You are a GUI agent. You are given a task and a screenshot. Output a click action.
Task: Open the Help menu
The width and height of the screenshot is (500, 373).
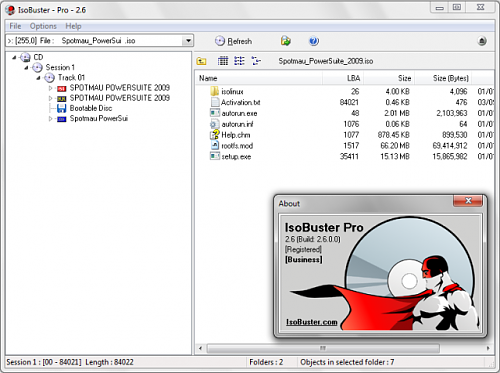click(x=73, y=26)
